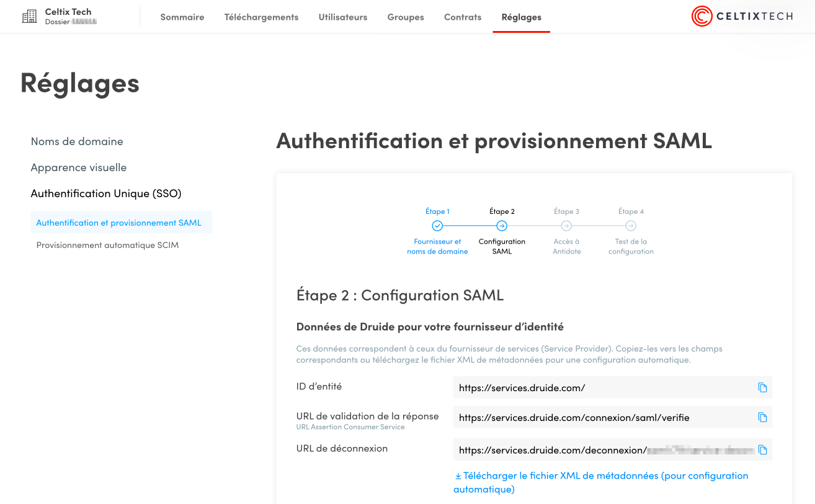Select the Étape 2 step circle

[502, 226]
